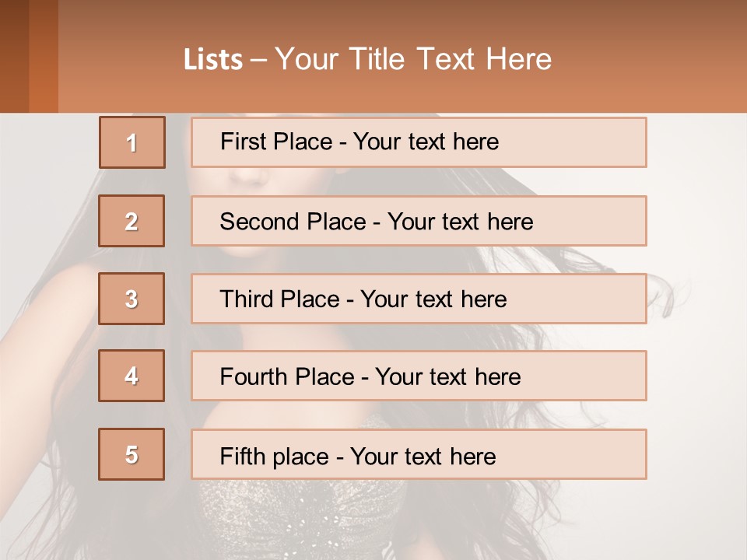Screen dimensions: 747x560
Task: Select the 'Fifth place' text box
Action: (419, 454)
